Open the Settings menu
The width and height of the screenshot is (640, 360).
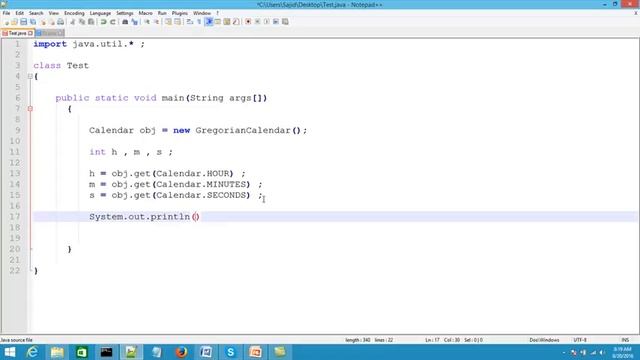click(x=124, y=13)
